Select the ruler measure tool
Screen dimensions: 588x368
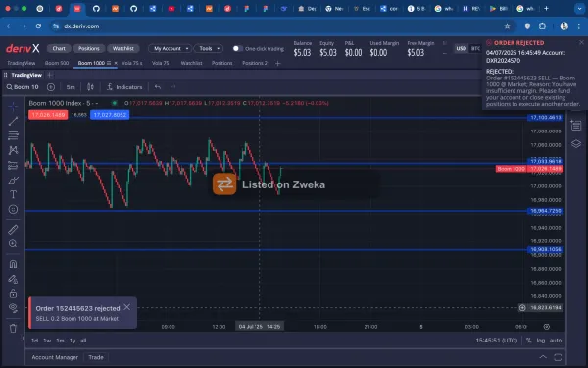[x=13, y=229]
